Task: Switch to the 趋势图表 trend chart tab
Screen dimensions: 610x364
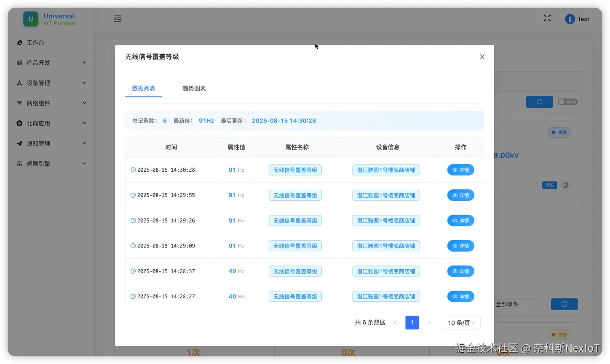Action: pyautogui.click(x=194, y=88)
